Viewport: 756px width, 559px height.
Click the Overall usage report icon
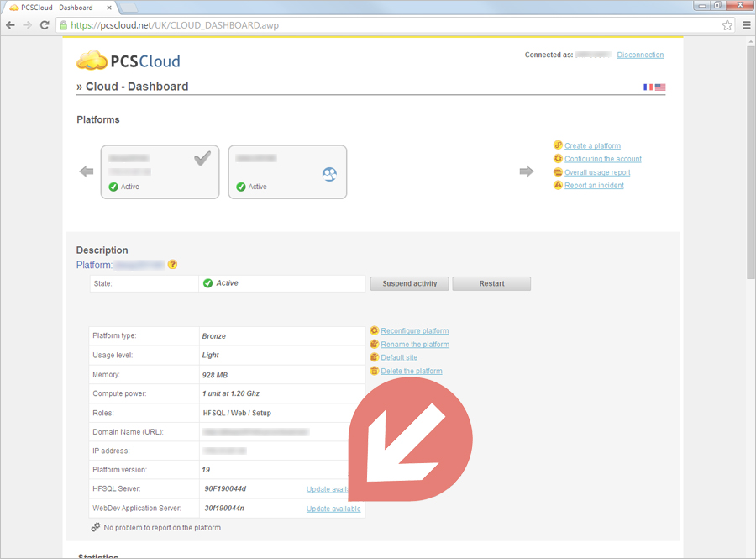click(558, 171)
